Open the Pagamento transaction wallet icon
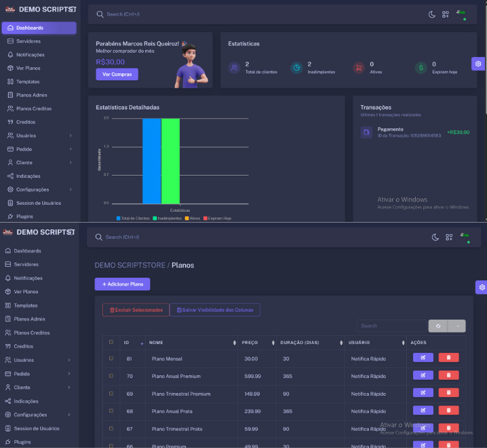Viewport: 487px width, 448px height. [366, 132]
